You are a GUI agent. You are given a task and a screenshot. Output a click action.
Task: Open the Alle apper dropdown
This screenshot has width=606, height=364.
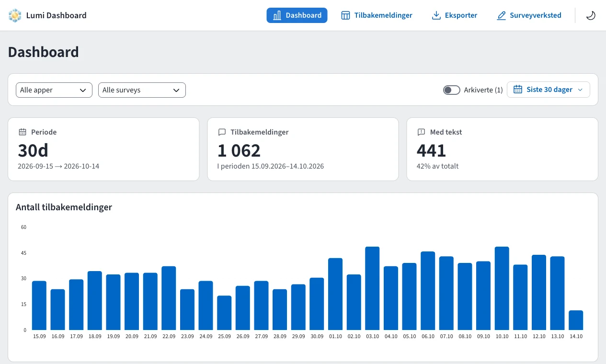[x=54, y=90]
